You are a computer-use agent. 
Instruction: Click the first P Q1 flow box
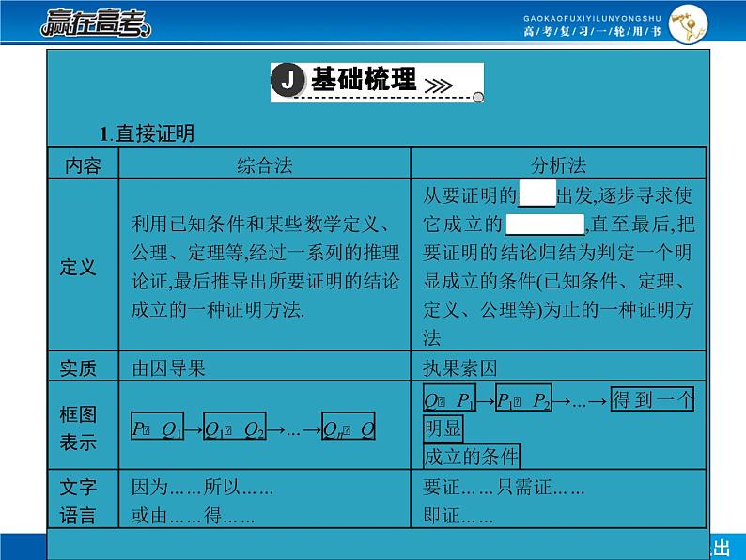tap(158, 426)
